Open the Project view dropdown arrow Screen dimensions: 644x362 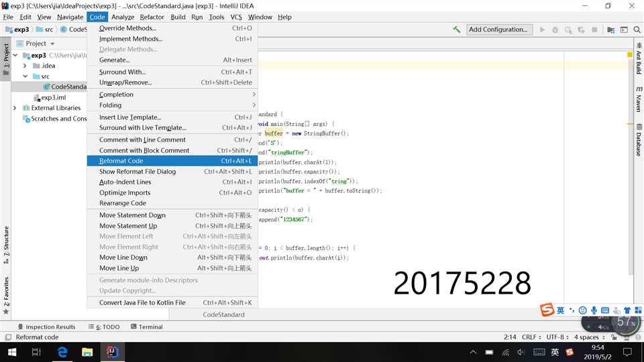[52, 44]
